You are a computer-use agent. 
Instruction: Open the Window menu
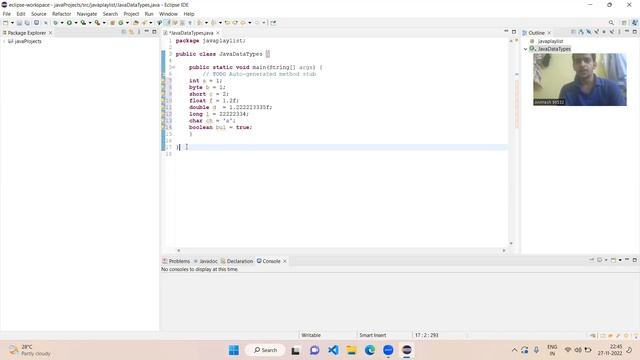tap(168, 14)
